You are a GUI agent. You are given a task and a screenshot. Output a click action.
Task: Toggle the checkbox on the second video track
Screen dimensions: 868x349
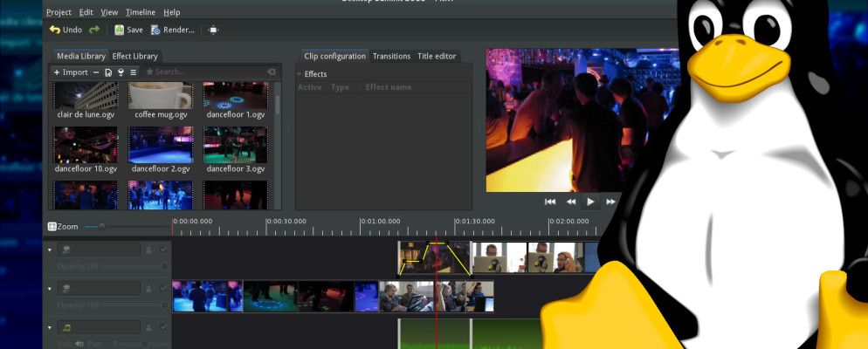click(x=162, y=288)
